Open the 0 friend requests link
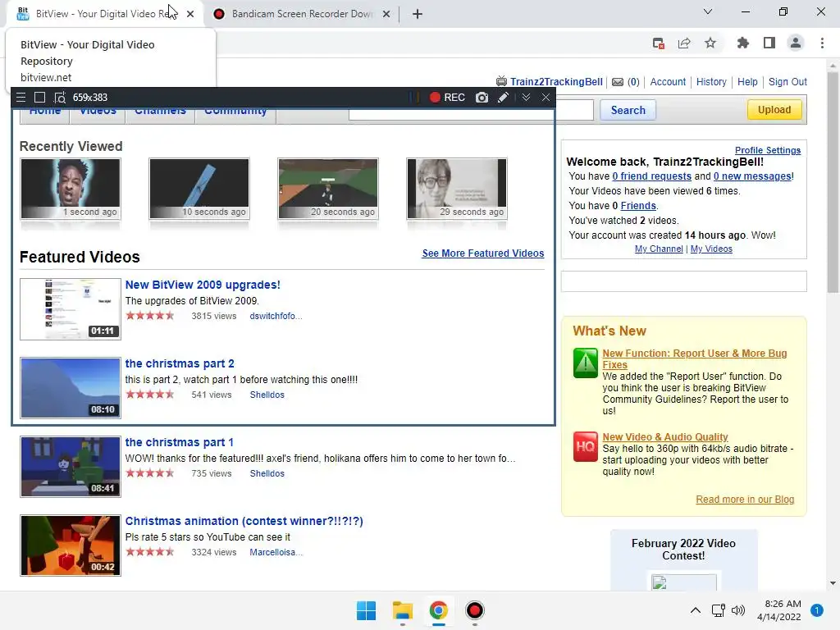The height and width of the screenshot is (630, 840). [x=652, y=176]
